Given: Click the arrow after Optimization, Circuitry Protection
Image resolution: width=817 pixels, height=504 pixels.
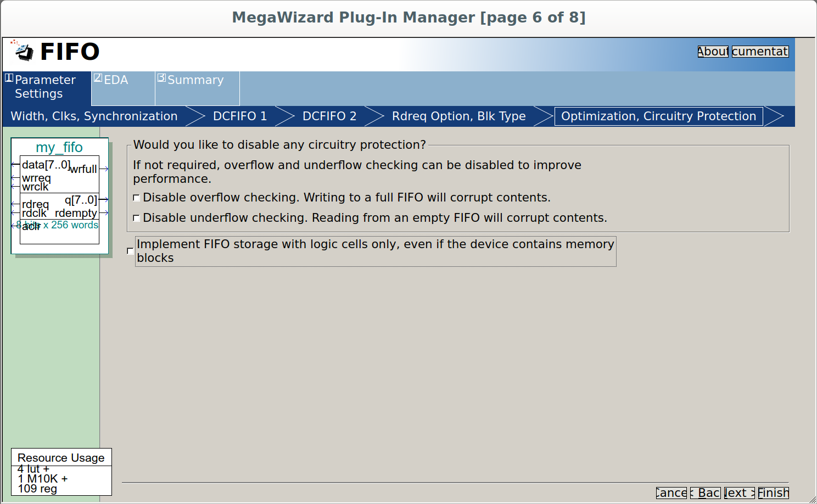Looking at the screenshot, I should tap(774, 116).
